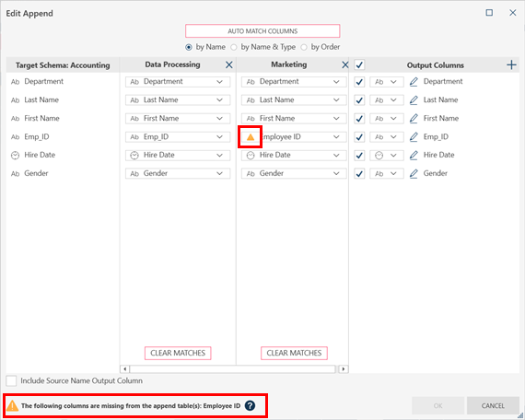Uncheck the Department output column checkbox

click(359, 82)
